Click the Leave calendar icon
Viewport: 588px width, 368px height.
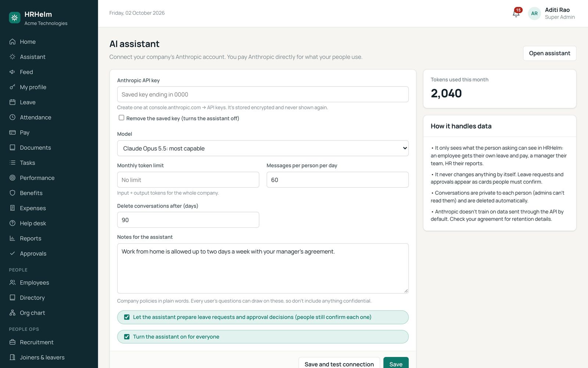(x=12, y=102)
